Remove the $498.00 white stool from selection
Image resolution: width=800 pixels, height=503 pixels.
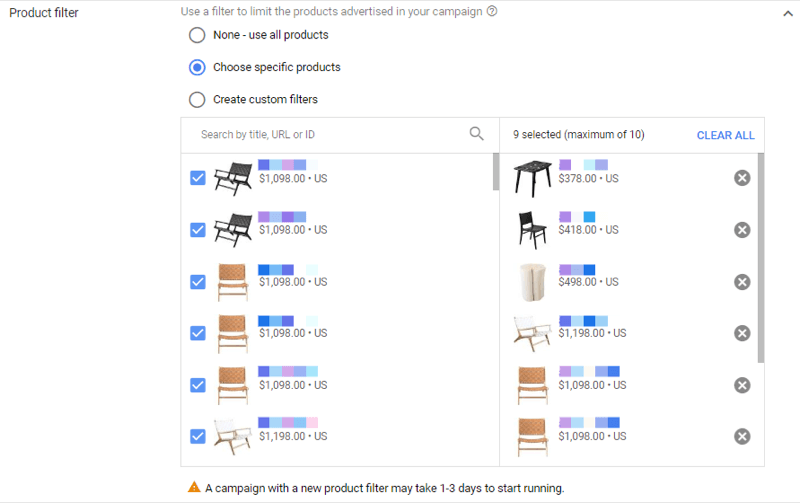[x=742, y=282]
